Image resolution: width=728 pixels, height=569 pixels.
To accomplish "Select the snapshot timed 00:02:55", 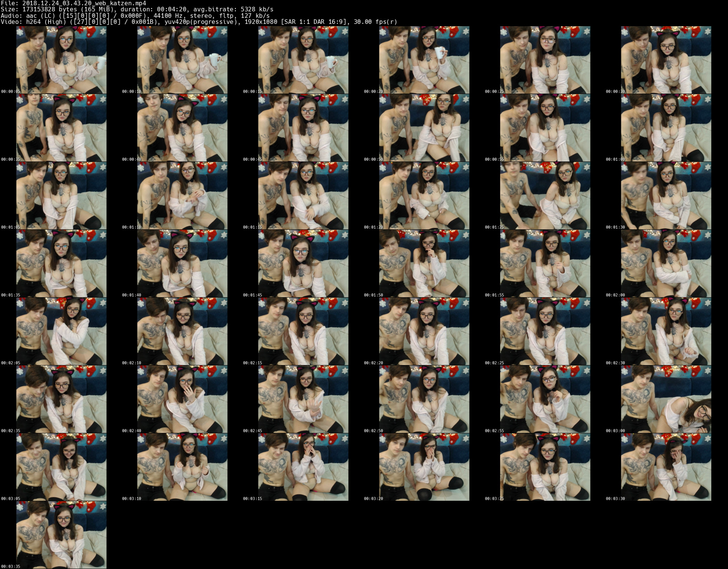I will 545,399.
